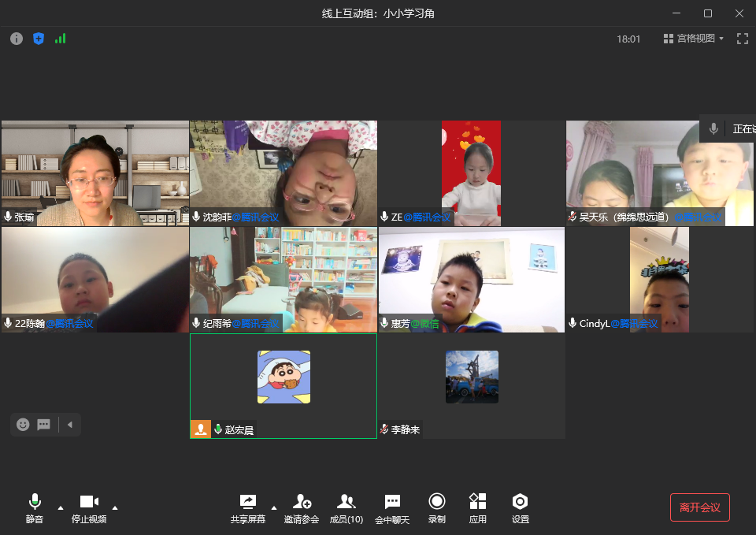Screen dimensions: 756x535
Task: Maximize the meeting window
Action: click(708, 13)
